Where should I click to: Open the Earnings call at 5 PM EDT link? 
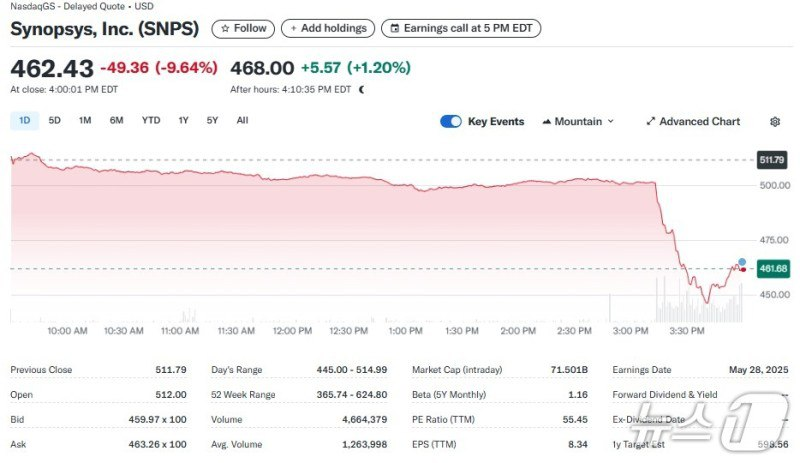[x=461, y=29]
